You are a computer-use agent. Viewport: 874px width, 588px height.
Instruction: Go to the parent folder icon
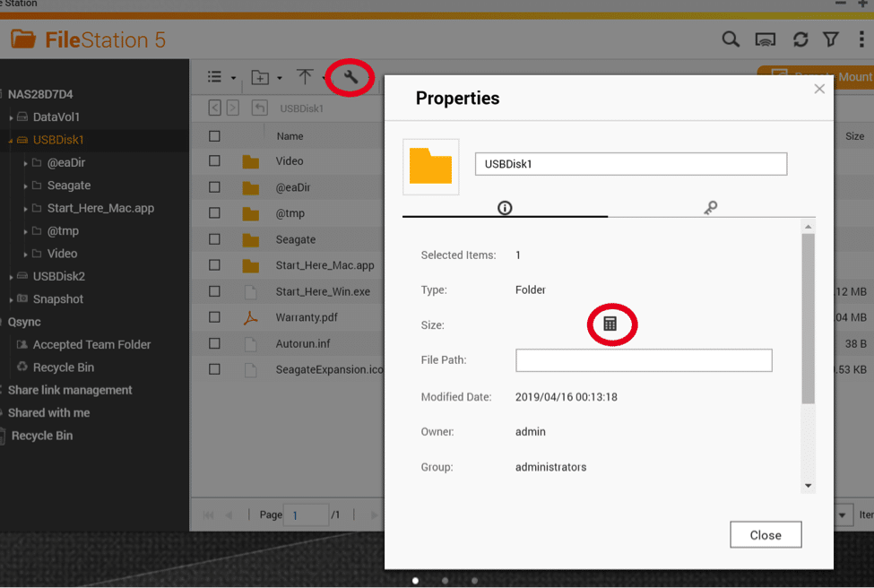tap(260, 108)
